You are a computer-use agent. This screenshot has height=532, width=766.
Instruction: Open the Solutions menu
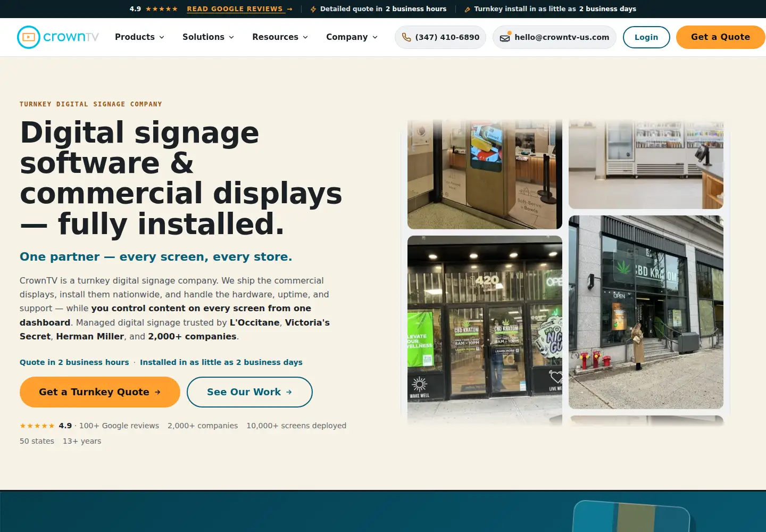pyautogui.click(x=209, y=37)
